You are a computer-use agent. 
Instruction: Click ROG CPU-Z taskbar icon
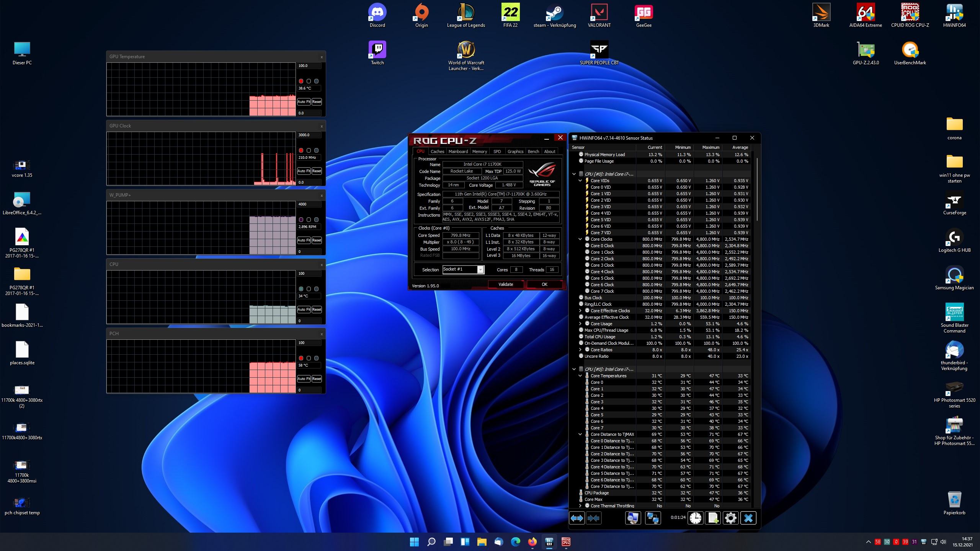[566, 542]
